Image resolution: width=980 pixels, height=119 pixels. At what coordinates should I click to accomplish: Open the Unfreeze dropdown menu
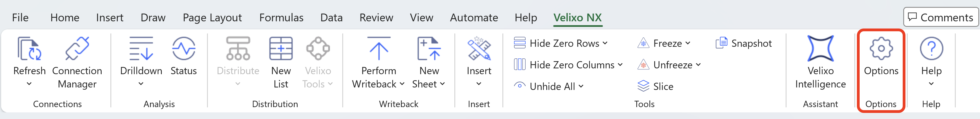pos(698,65)
